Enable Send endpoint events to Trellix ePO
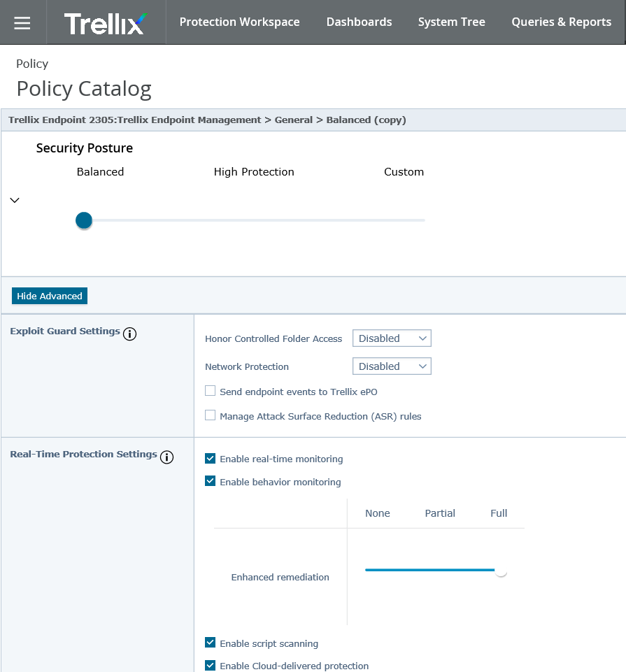The width and height of the screenshot is (626, 672). click(210, 391)
